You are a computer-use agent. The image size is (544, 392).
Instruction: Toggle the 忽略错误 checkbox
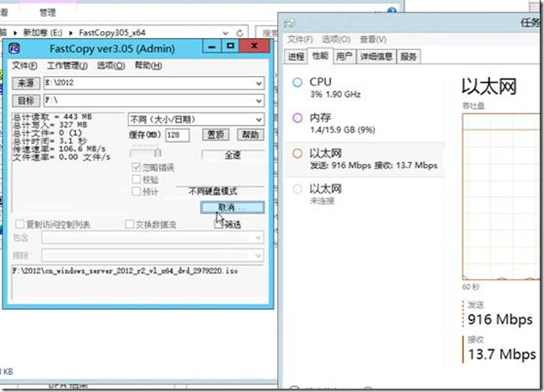pyautogui.click(x=136, y=167)
